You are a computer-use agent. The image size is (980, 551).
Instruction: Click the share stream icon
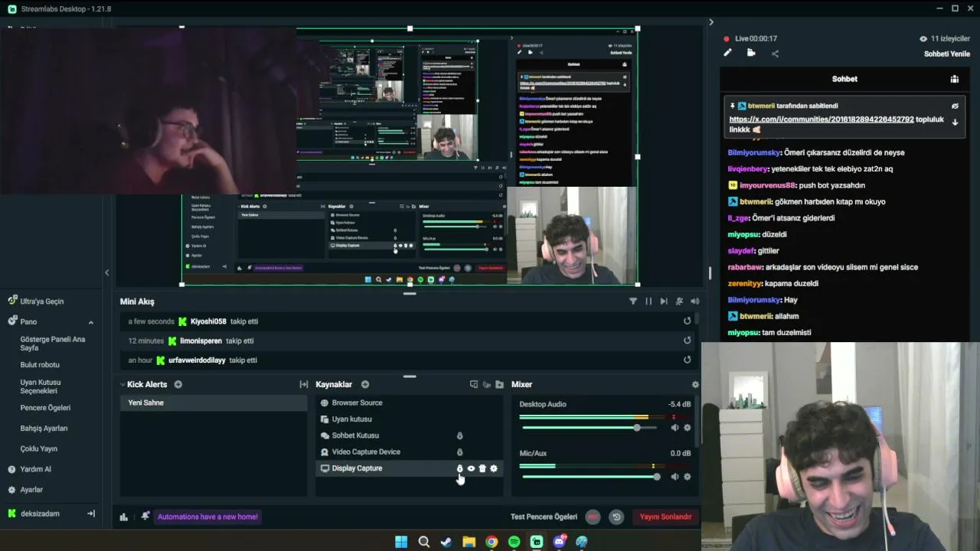point(775,54)
